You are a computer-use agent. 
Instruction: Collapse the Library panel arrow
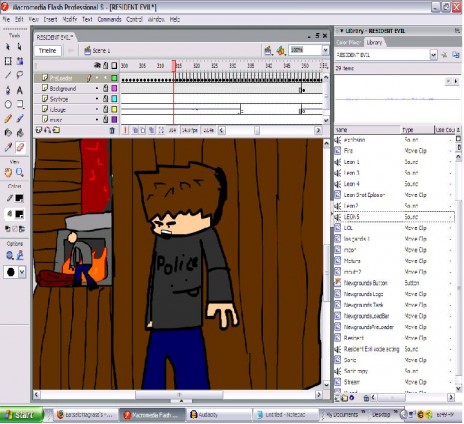pyautogui.click(x=341, y=31)
